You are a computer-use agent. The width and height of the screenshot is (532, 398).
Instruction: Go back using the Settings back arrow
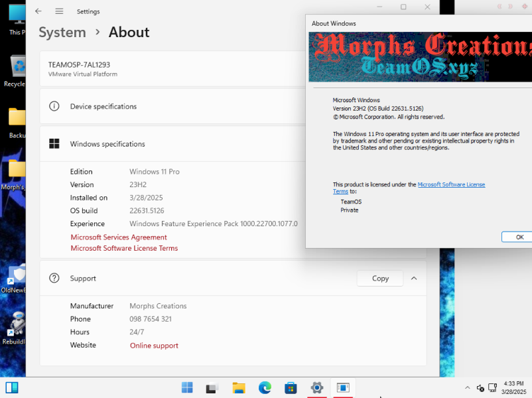[38, 11]
